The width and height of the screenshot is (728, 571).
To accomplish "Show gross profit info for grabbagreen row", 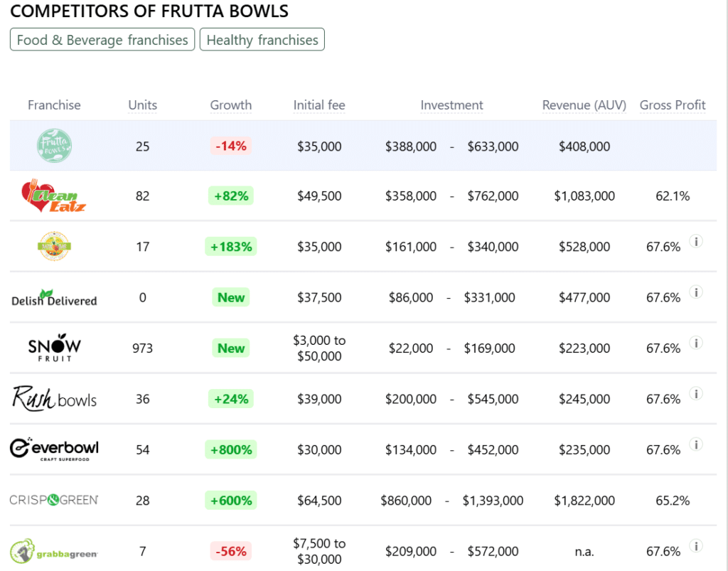I will (x=696, y=546).
